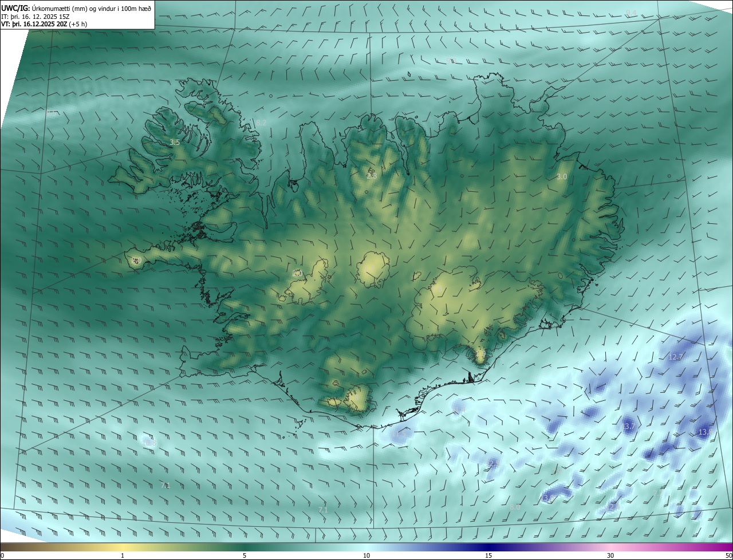Screen dimensions: 733x560
Task: Click the title 'Úrkomumætti (mm) og vindur i 100m hæð'
Action: [x=90, y=7]
